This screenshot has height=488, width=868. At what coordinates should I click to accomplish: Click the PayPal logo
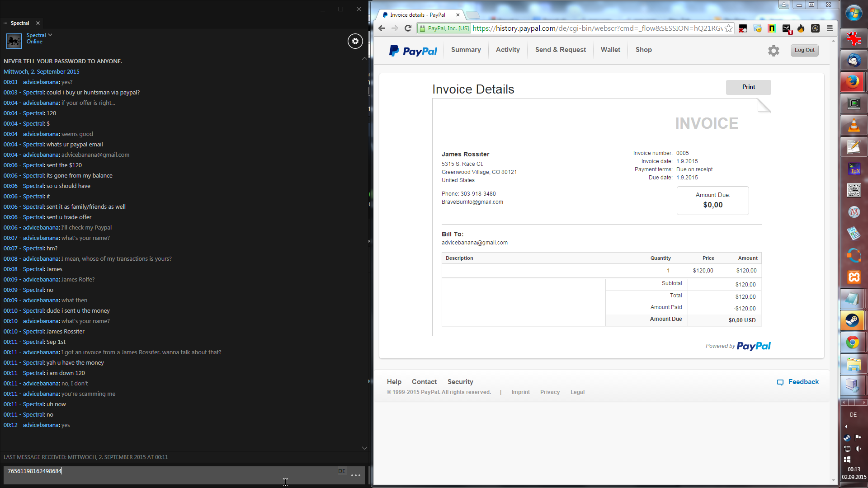tap(413, 51)
